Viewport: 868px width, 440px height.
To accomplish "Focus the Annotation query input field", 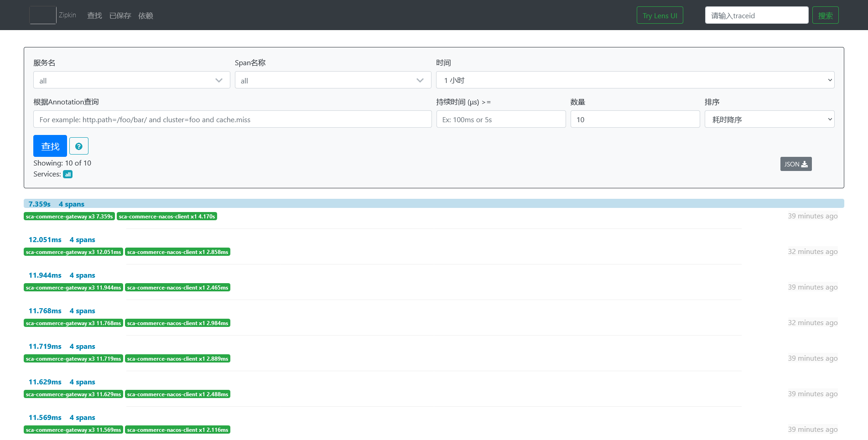I will (x=233, y=119).
